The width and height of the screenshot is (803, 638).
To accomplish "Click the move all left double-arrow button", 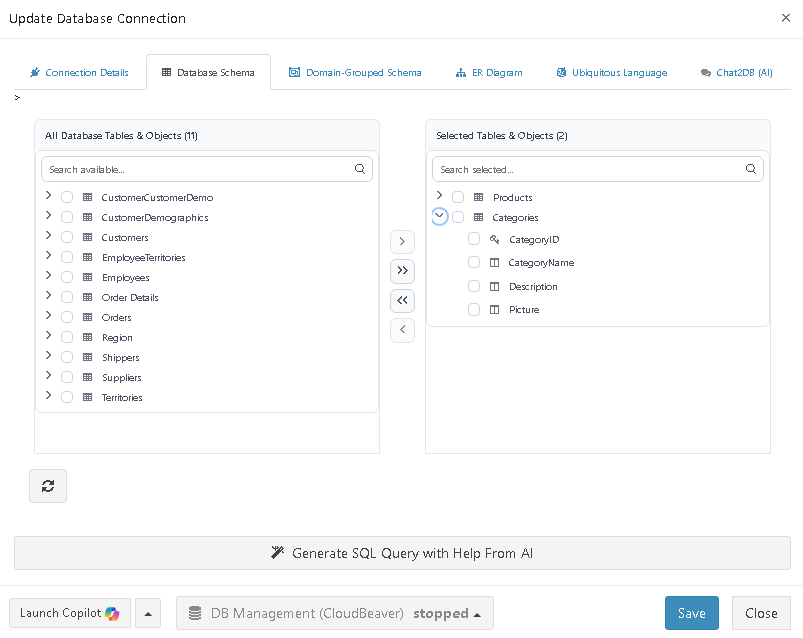I will [402, 301].
